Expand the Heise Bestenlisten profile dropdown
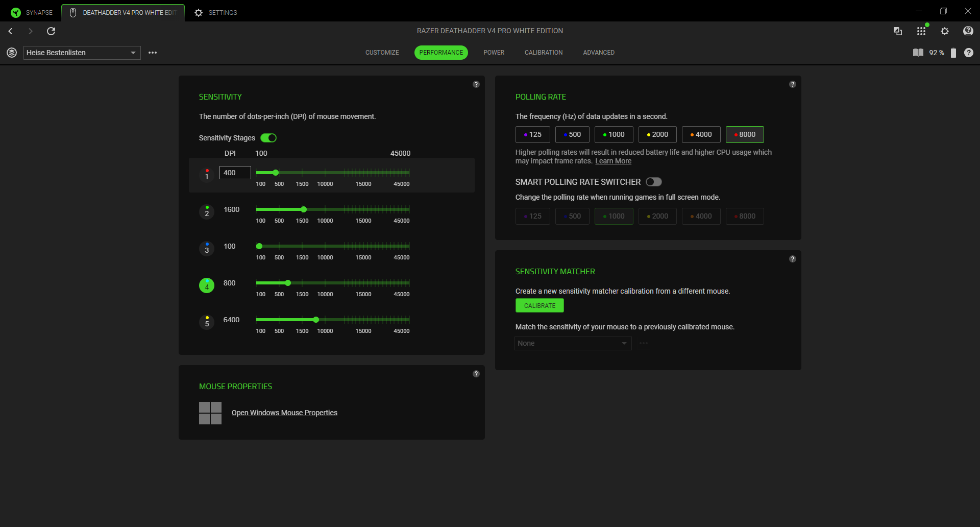 (133, 53)
